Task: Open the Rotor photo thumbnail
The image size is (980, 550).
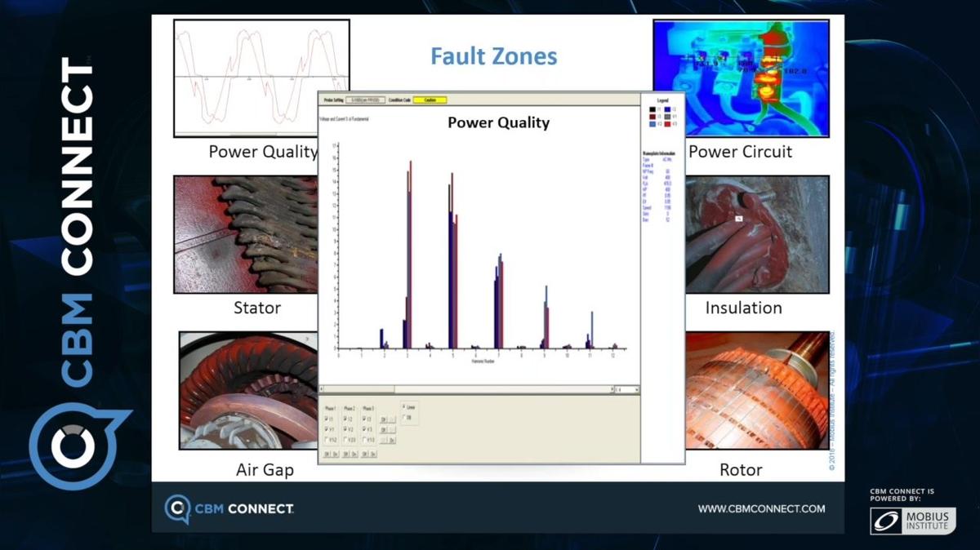Action: 756,390
